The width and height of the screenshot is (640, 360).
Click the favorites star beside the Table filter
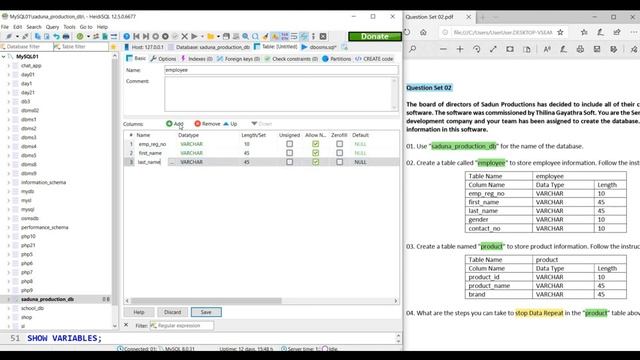[113, 47]
